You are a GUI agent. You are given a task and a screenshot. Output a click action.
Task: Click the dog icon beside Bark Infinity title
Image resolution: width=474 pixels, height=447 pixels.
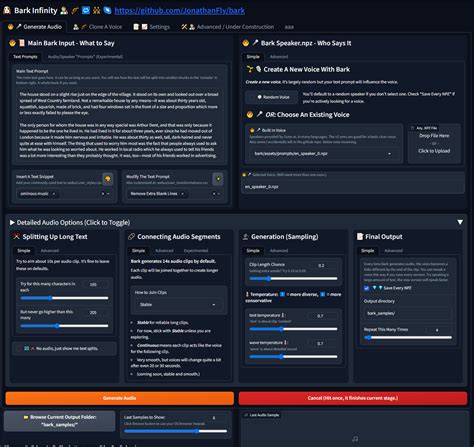[x=7, y=10]
